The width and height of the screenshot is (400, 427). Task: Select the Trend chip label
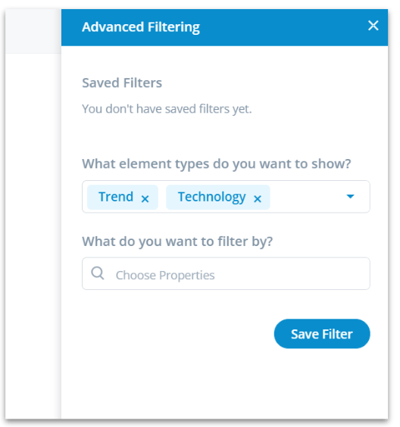[116, 197]
